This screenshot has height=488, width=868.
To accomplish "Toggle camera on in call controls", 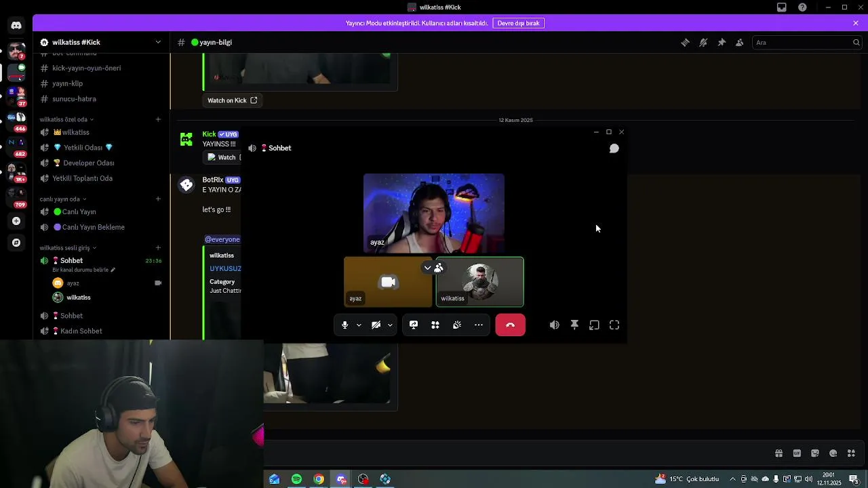I will point(376,325).
